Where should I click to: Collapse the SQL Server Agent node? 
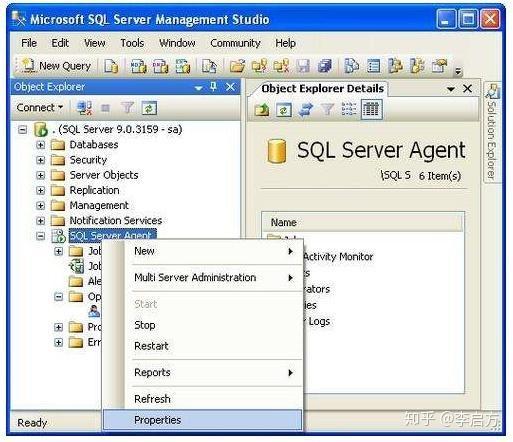pyautogui.click(x=40, y=236)
